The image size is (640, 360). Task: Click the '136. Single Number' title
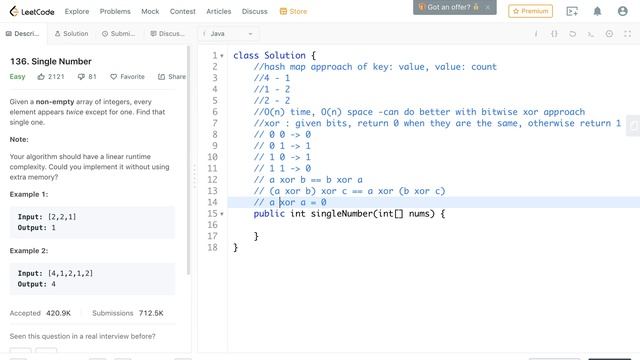[x=51, y=61]
